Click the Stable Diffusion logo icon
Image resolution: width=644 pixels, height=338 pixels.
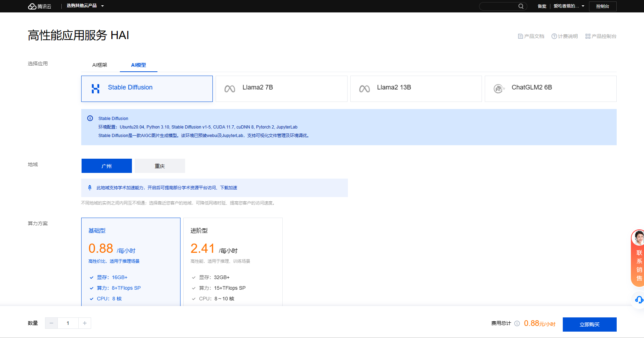point(95,89)
